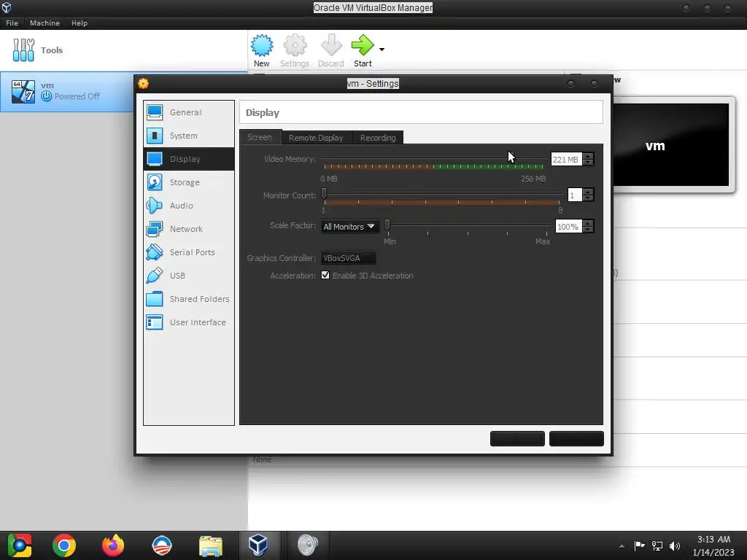
Task: Click the Discard toolbar icon
Action: tap(330, 50)
